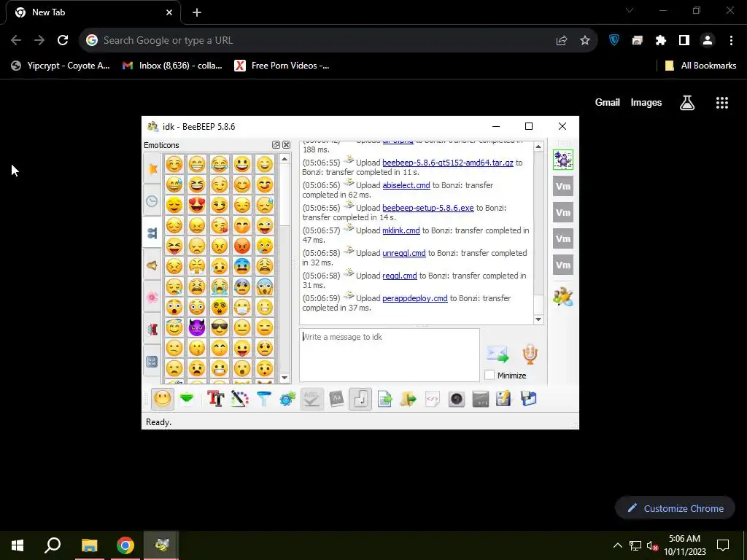Click the send folder arrow icon
The width and height of the screenshot is (747, 560).
click(x=409, y=399)
